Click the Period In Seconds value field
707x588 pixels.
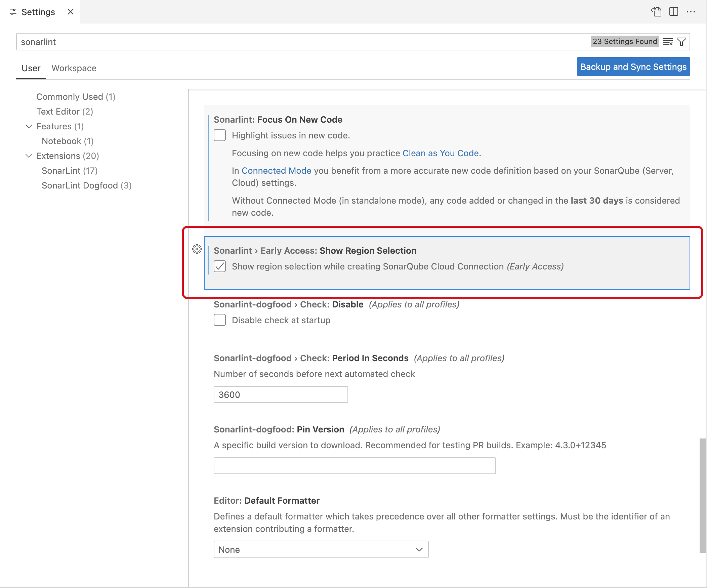tap(281, 394)
